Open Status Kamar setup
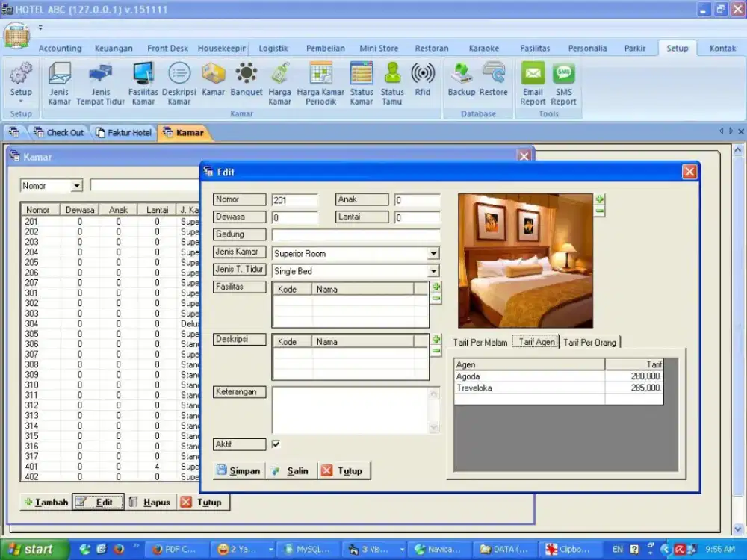This screenshot has width=747, height=560. click(x=362, y=83)
